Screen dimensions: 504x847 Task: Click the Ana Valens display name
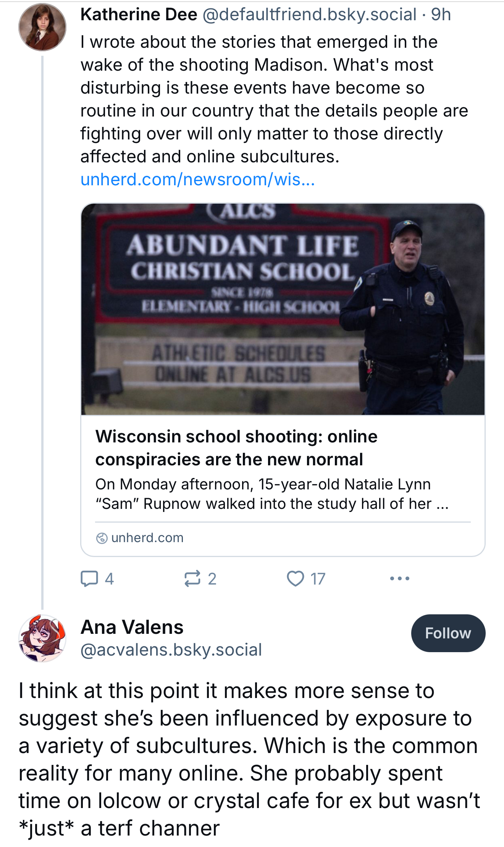[132, 627]
